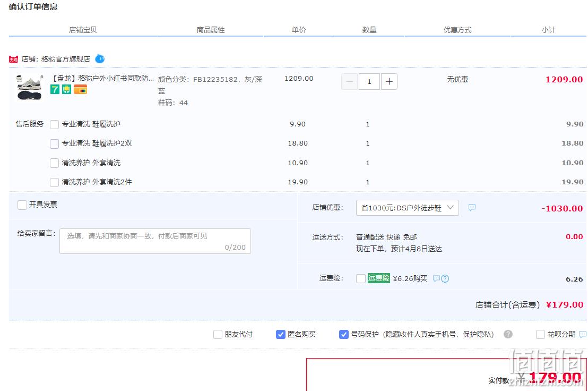Viewport: 588px width, 391px height.
Task: Click the comment icon beside 花呗分期
Action: [583, 334]
